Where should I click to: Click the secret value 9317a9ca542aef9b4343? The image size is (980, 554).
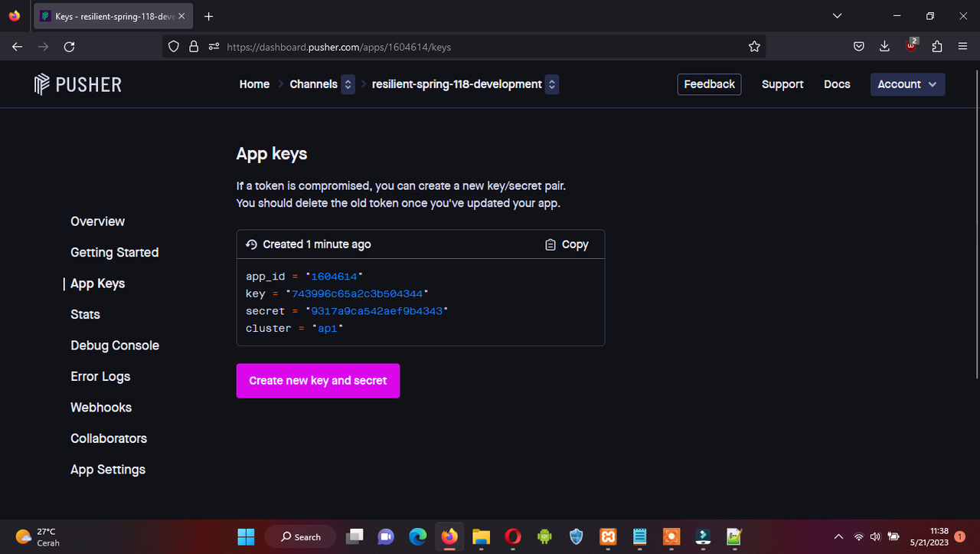pyautogui.click(x=377, y=311)
